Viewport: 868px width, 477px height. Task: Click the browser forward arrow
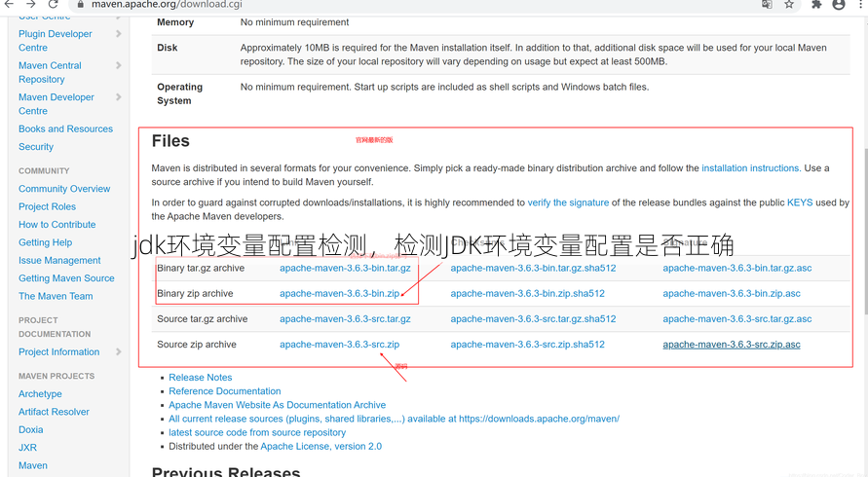[x=31, y=4]
